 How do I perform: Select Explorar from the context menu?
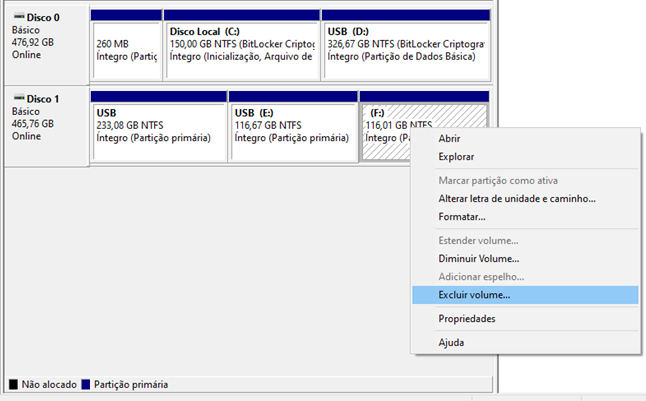coord(525,157)
